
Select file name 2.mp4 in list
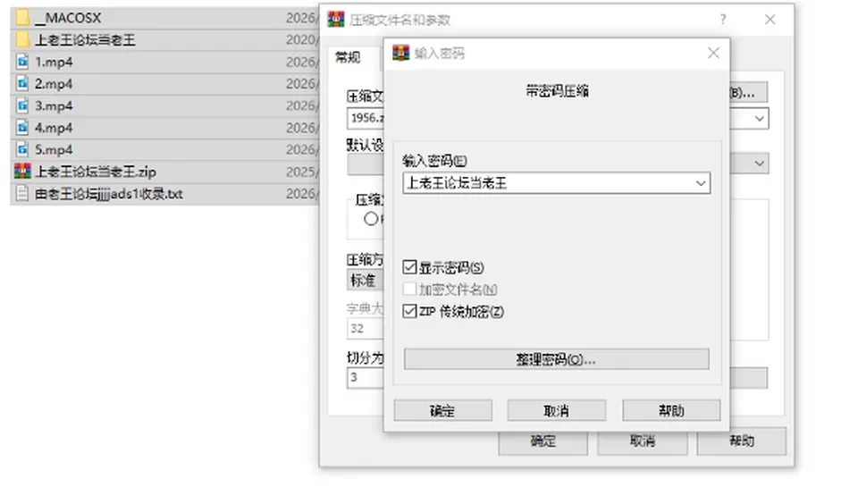pos(54,84)
